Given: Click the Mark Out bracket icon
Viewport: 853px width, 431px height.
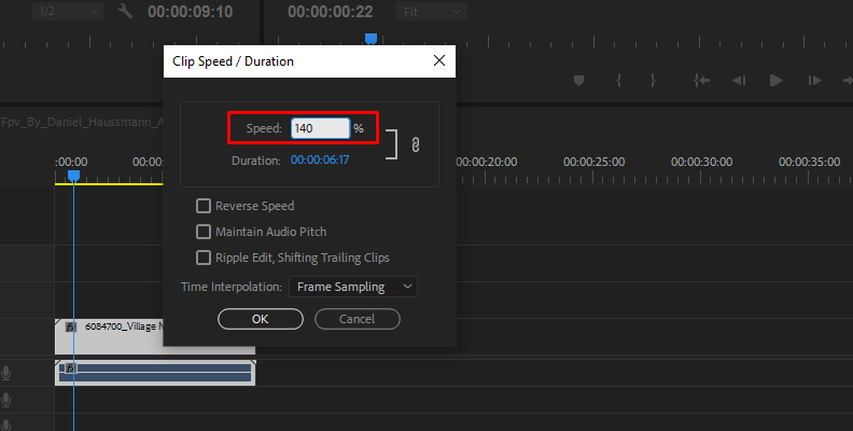Looking at the screenshot, I should (x=653, y=81).
